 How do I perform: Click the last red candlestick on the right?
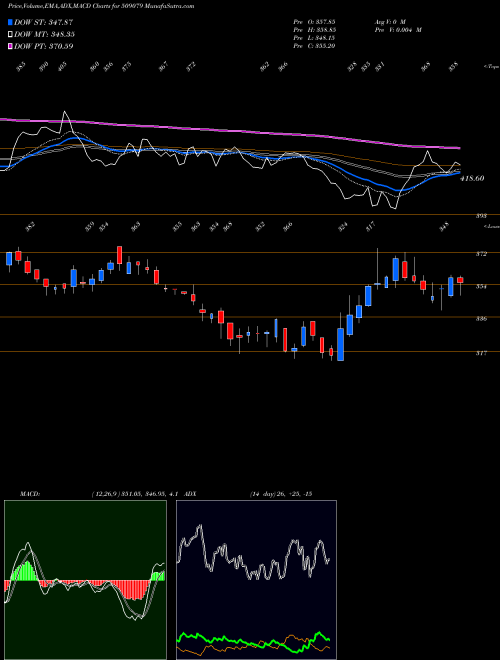[x=460, y=280]
